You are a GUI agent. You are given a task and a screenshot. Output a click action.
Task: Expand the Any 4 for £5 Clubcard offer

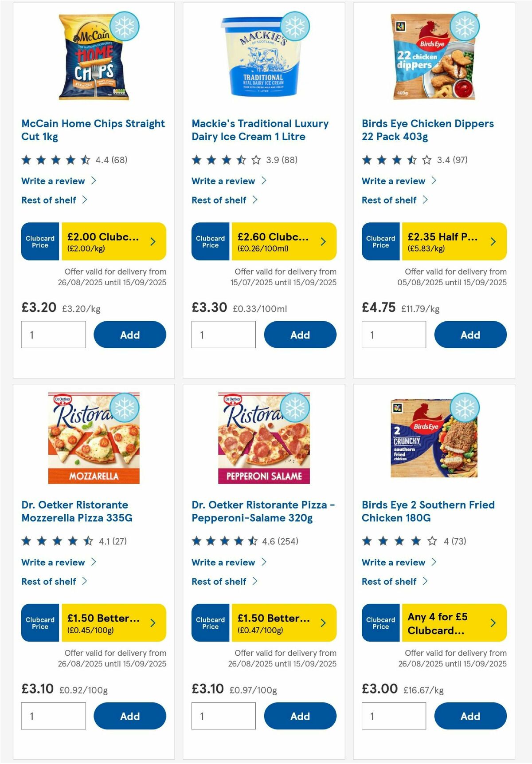click(493, 623)
